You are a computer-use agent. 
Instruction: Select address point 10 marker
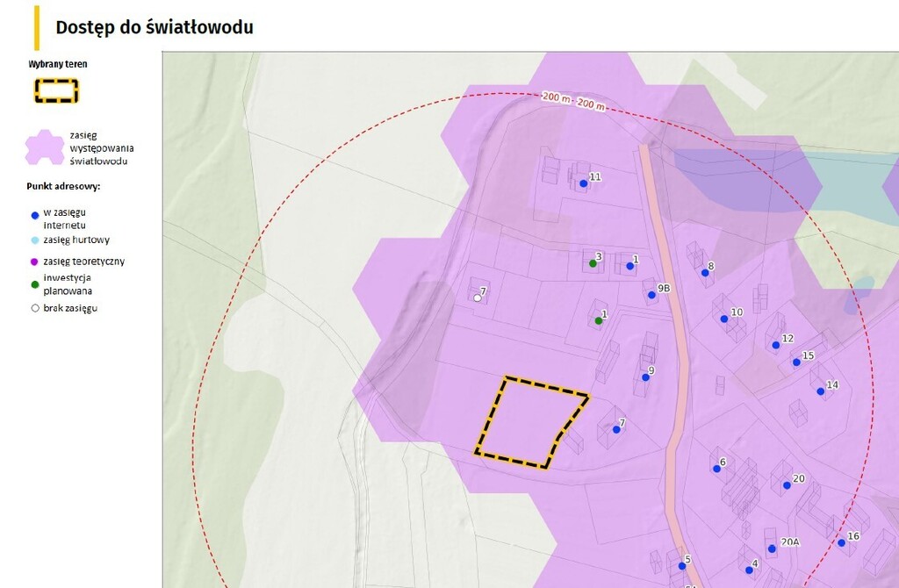pos(724,319)
